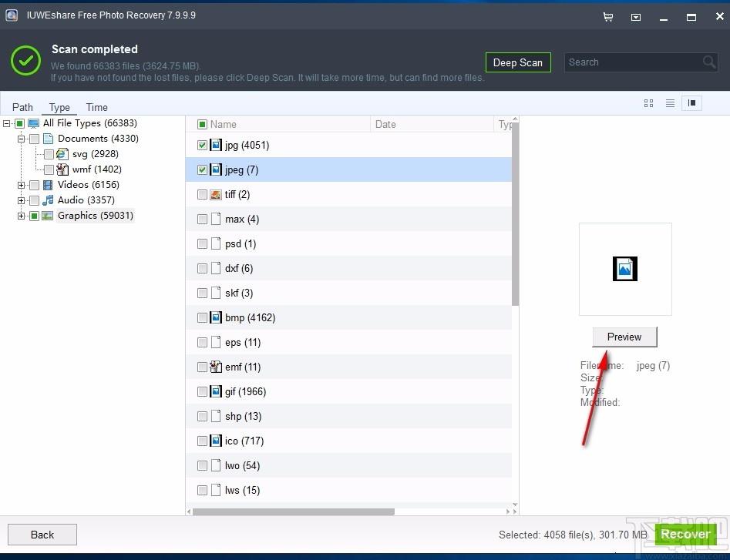Click the max blank file icon
Screen dimensions: 730x560
[216, 219]
